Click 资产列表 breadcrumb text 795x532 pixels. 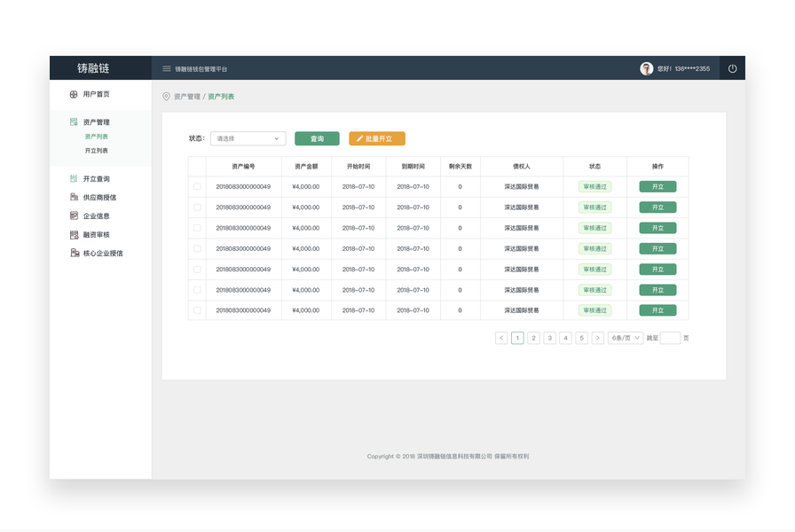[221, 97]
